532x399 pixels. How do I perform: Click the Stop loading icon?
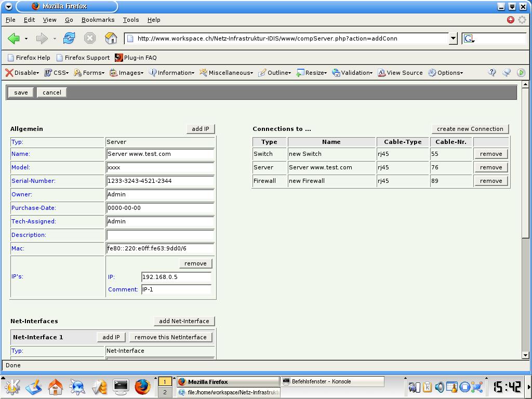(x=90, y=38)
